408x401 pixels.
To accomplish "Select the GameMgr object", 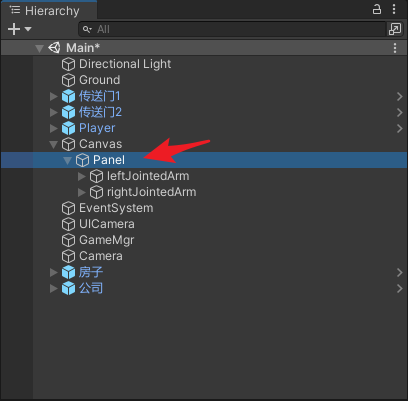I will [106, 240].
